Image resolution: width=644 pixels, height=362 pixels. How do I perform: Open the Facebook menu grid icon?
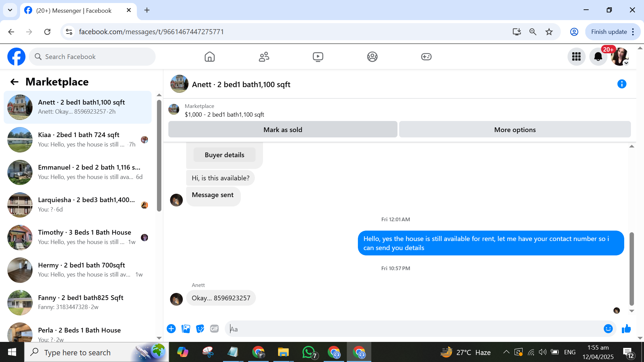point(577,57)
